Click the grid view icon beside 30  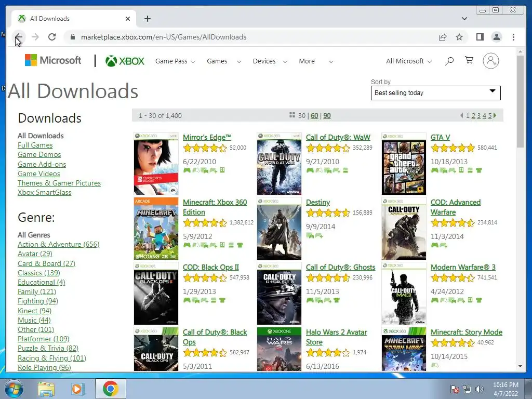(x=292, y=115)
